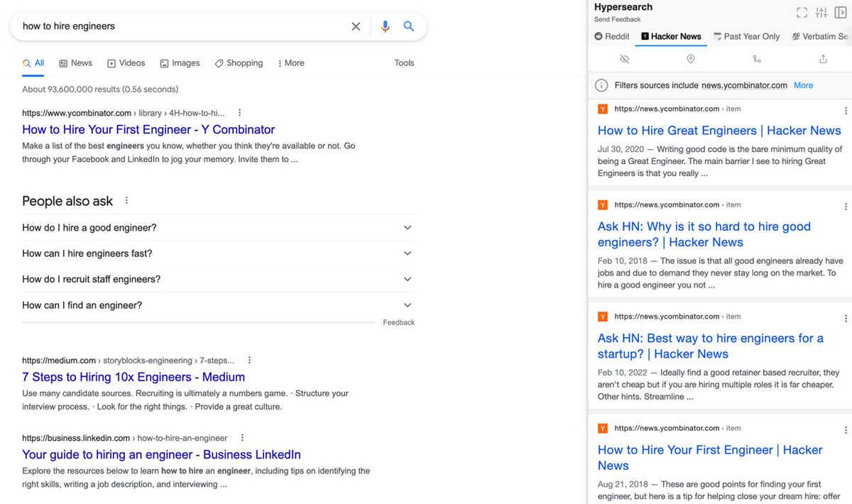Click the info icon beside Filters sources
The width and height of the screenshot is (852, 504).
601,85
